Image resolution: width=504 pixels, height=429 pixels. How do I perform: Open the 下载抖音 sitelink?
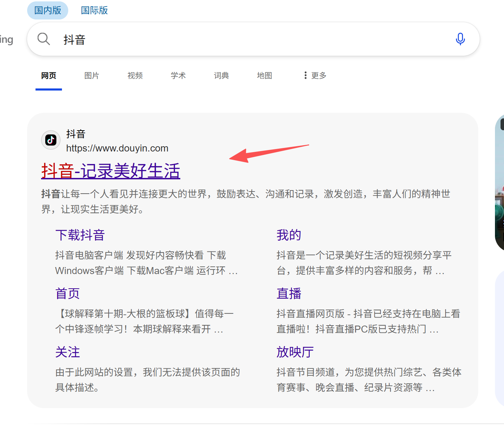point(80,235)
